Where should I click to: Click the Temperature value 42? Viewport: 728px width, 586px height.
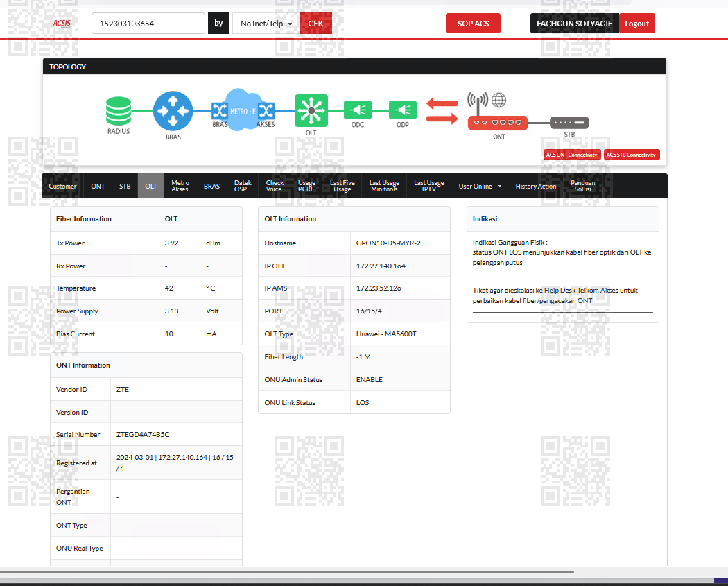click(169, 288)
